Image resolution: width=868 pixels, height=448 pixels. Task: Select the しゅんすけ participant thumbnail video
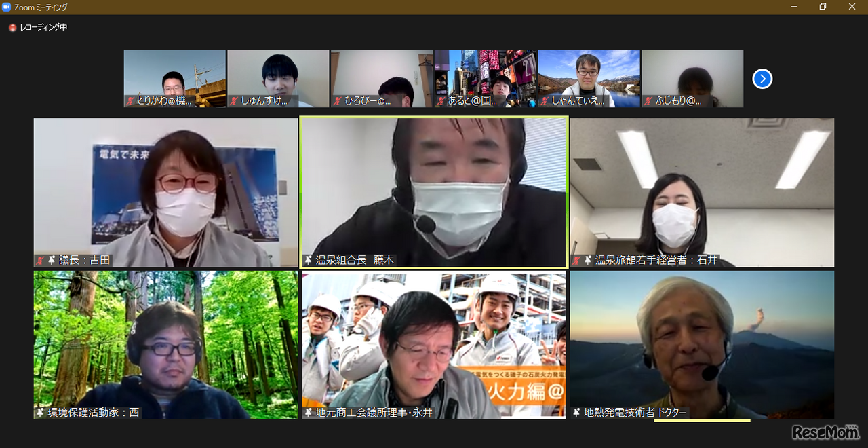(x=278, y=79)
